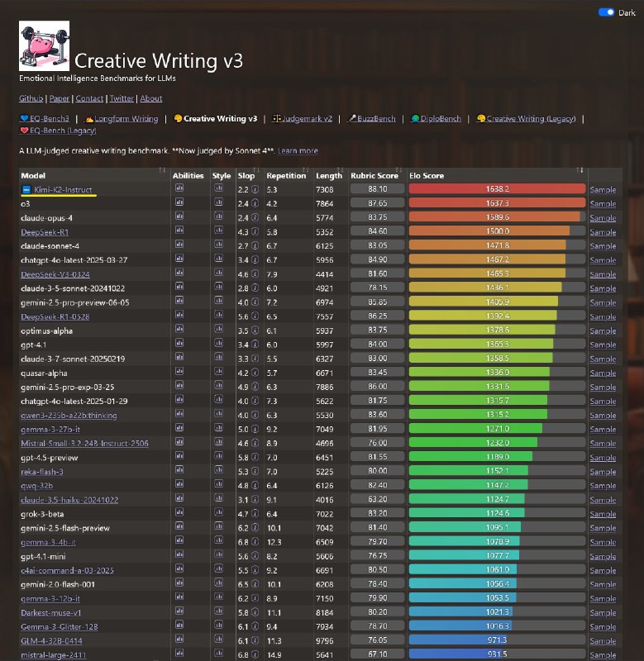
Task: Toggle the Dark mode switch
Action: [607, 12]
